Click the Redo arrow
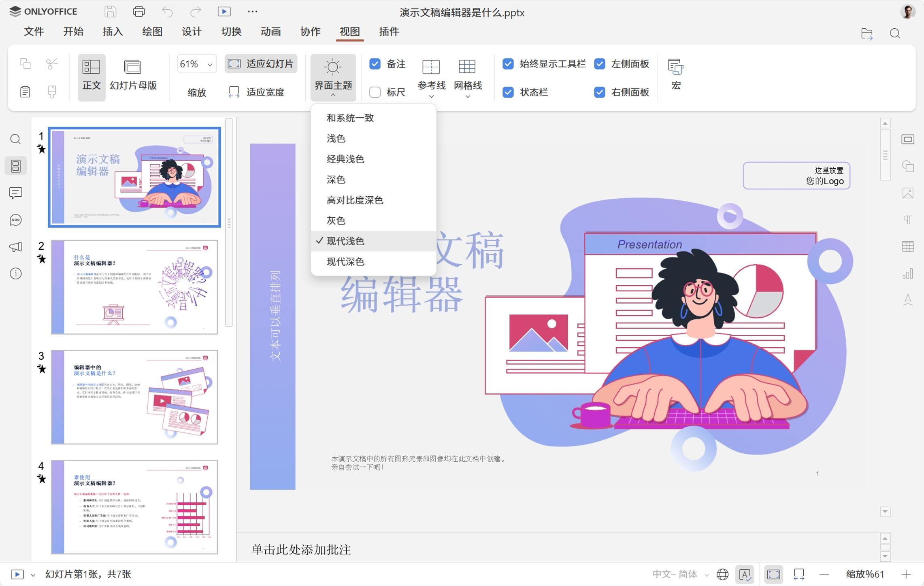Image resolution: width=924 pixels, height=586 pixels. [x=196, y=12]
